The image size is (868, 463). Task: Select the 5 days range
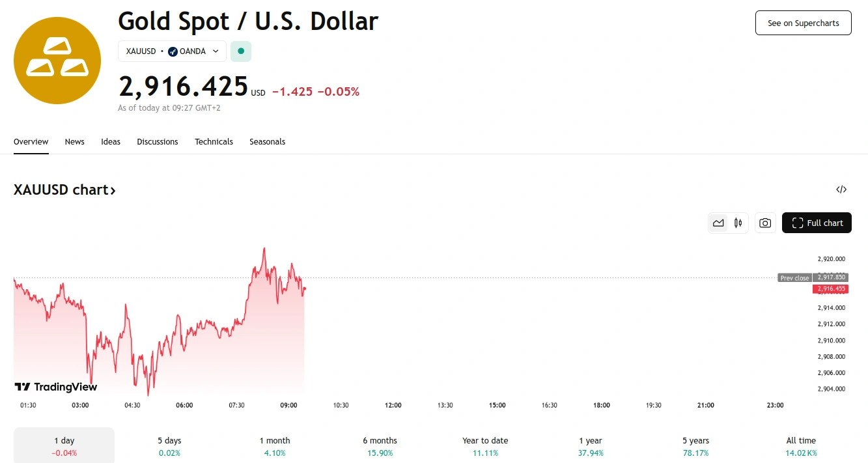point(169,445)
